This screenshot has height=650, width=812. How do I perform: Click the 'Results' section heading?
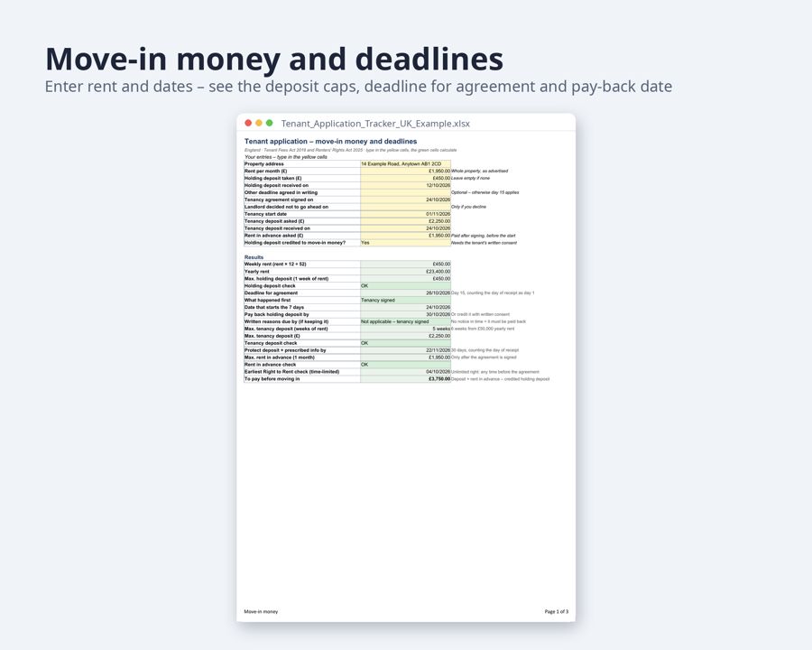coord(254,257)
